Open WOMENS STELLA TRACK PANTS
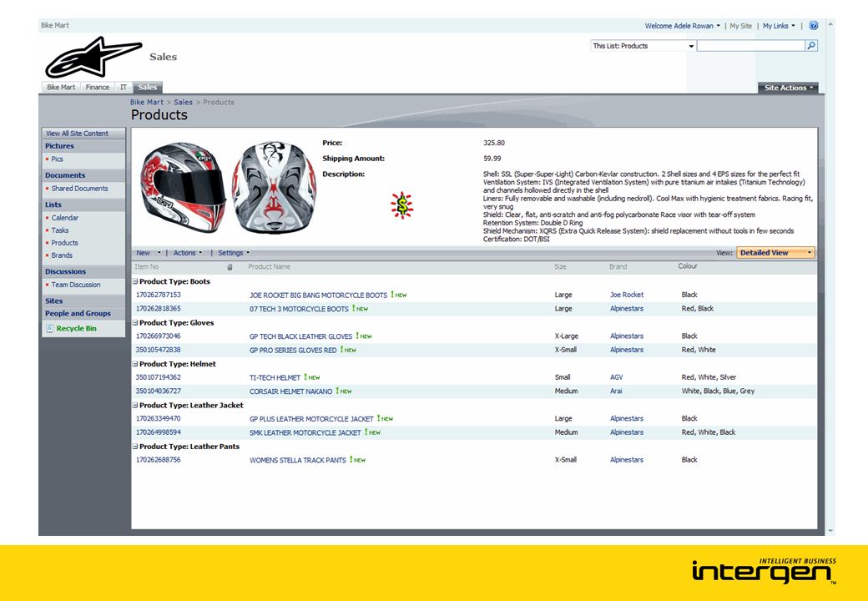Screen dimensions: 868x601 coord(297,460)
